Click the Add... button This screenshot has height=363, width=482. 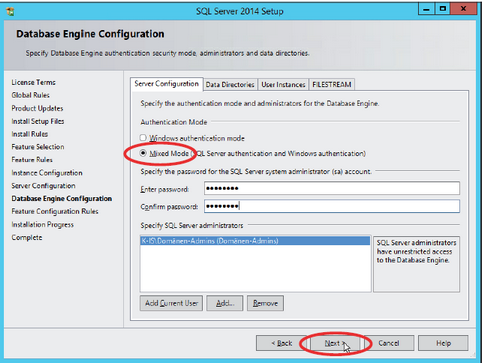coord(225,303)
